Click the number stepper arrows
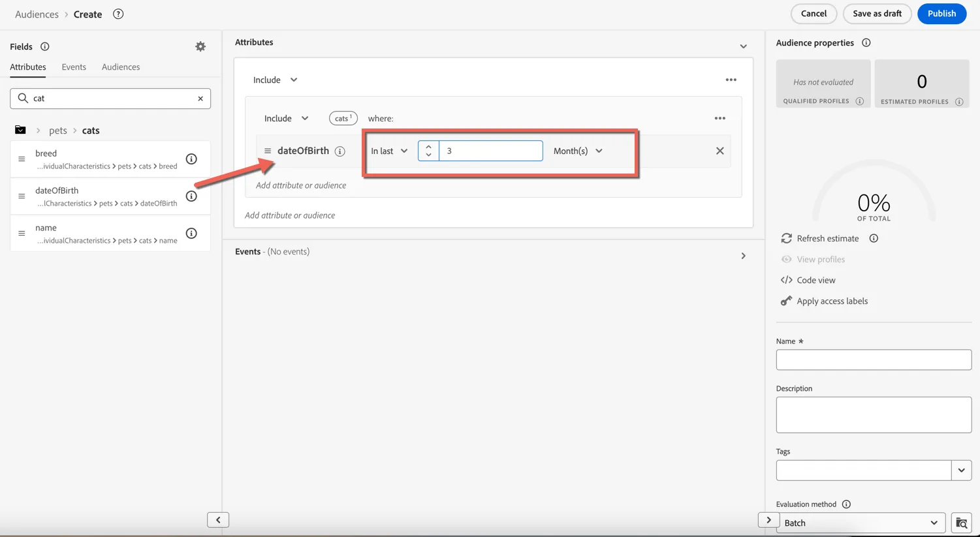The image size is (980, 537). 428,151
